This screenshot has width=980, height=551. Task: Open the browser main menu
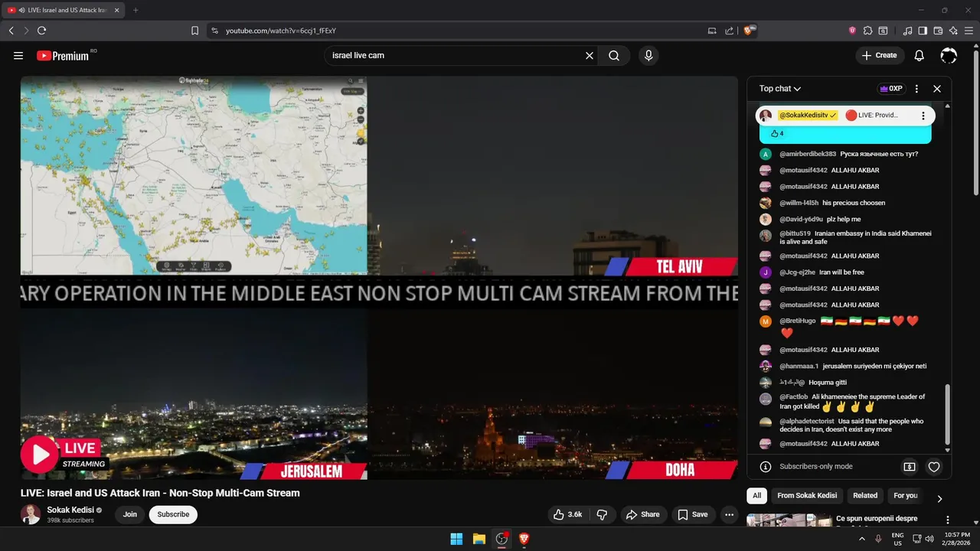tap(969, 31)
